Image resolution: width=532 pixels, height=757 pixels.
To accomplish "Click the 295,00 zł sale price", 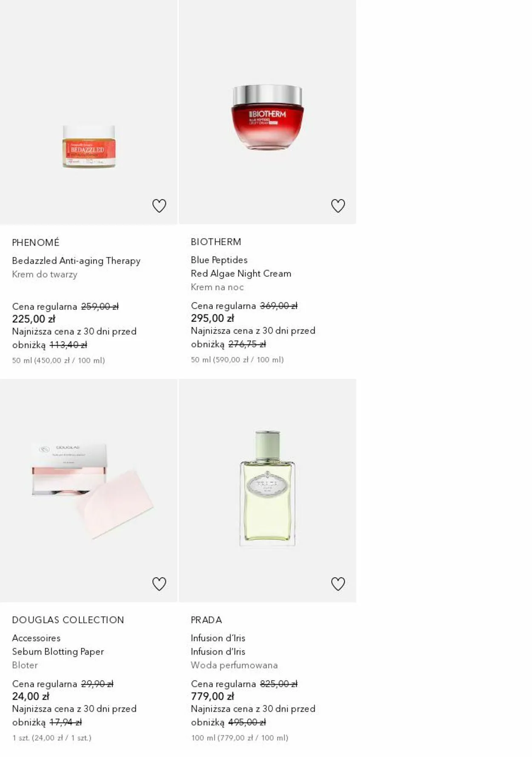I will (212, 318).
